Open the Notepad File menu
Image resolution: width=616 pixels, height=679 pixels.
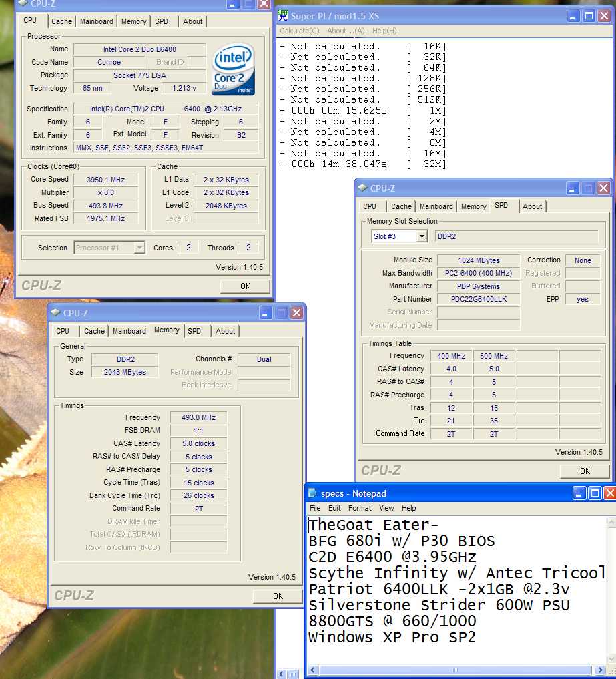(x=315, y=508)
